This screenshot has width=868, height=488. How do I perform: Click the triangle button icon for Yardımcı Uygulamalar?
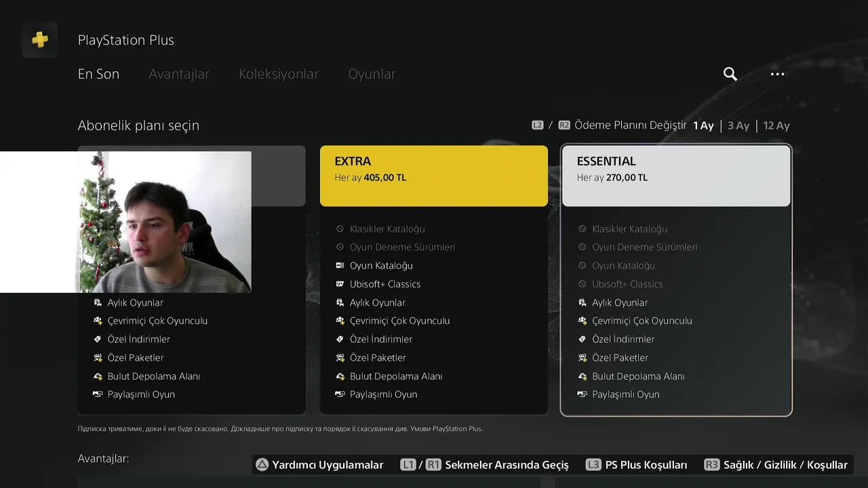[x=262, y=465]
